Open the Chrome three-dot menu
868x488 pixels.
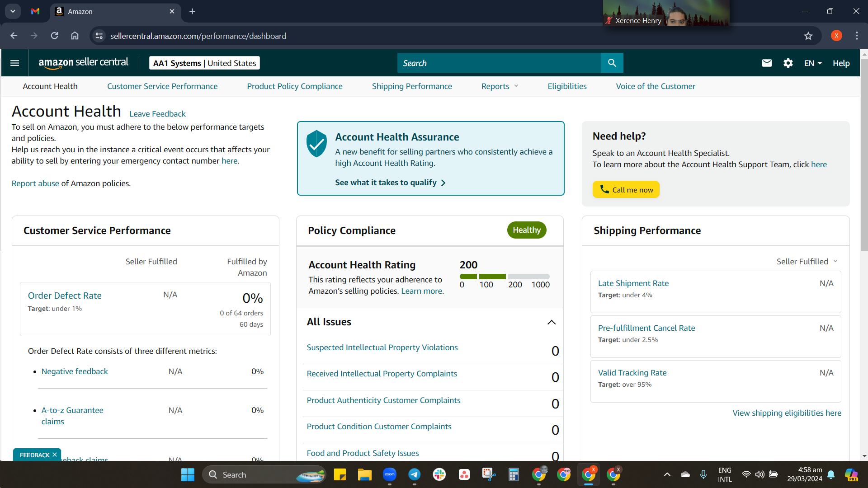(x=857, y=36)
